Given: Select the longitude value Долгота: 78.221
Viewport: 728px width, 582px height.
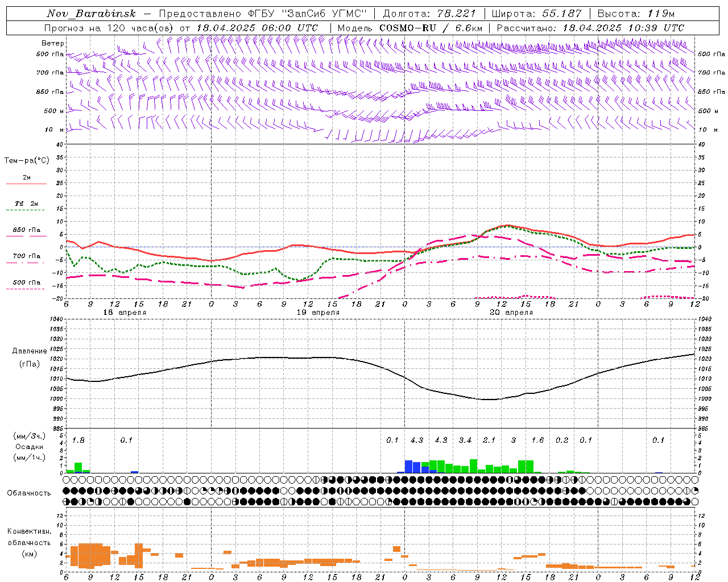Looking at the screenshot, I should pyautogui.click(x=429, y=14).
